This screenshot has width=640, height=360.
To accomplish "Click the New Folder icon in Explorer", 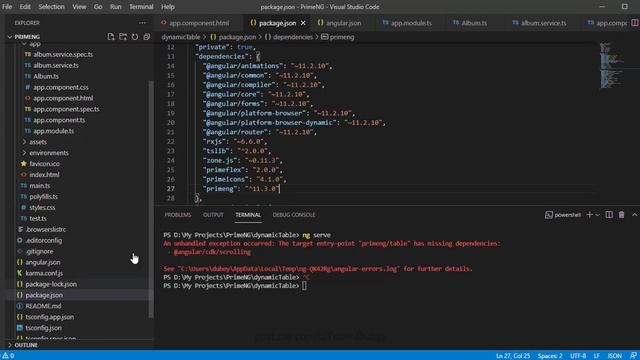I will pos(122,37).
